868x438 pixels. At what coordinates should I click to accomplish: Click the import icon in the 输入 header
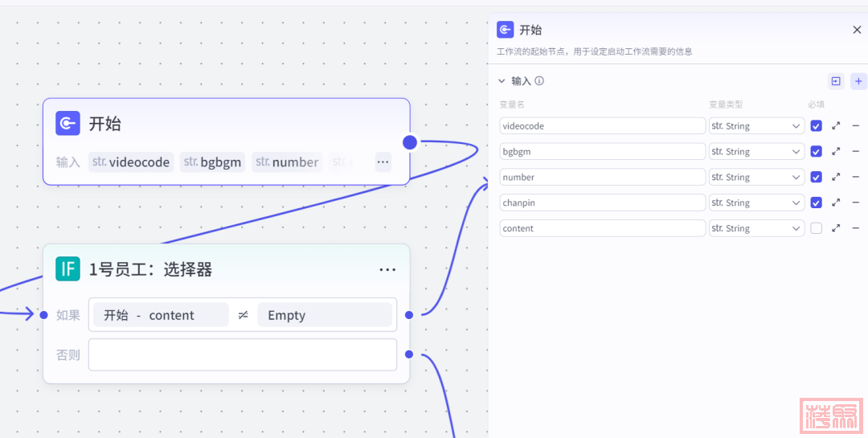pyautogui.click(x=836, y=81)
